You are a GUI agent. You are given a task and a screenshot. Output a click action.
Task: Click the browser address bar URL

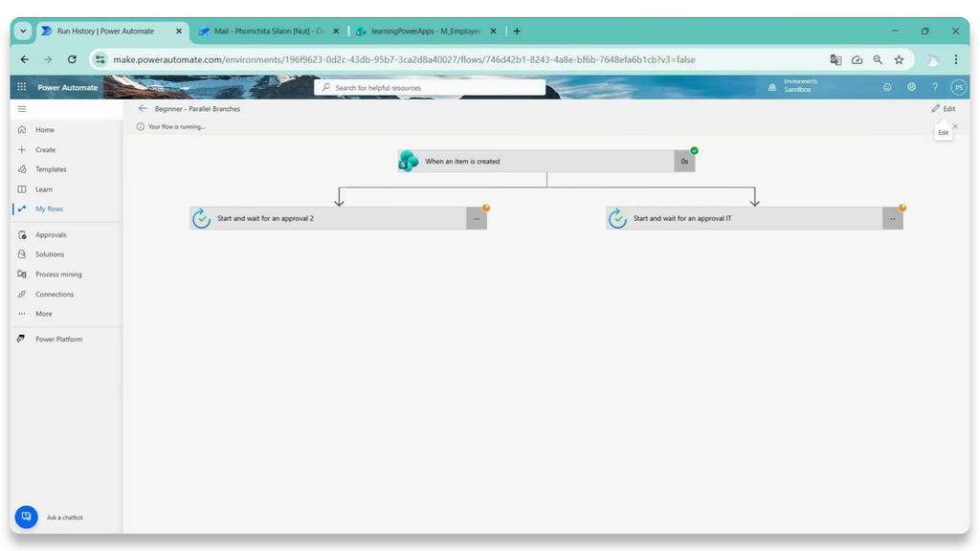(404, 60)
